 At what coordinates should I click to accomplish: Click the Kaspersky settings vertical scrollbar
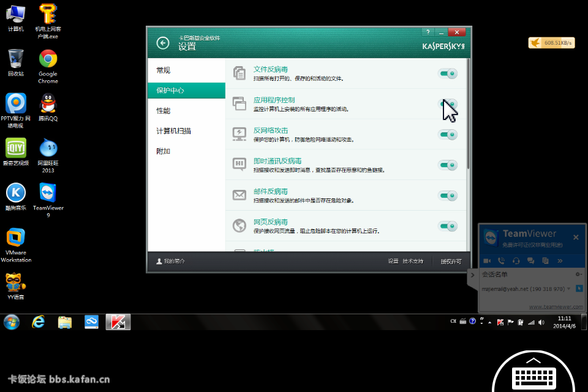[x=469, y=114]
